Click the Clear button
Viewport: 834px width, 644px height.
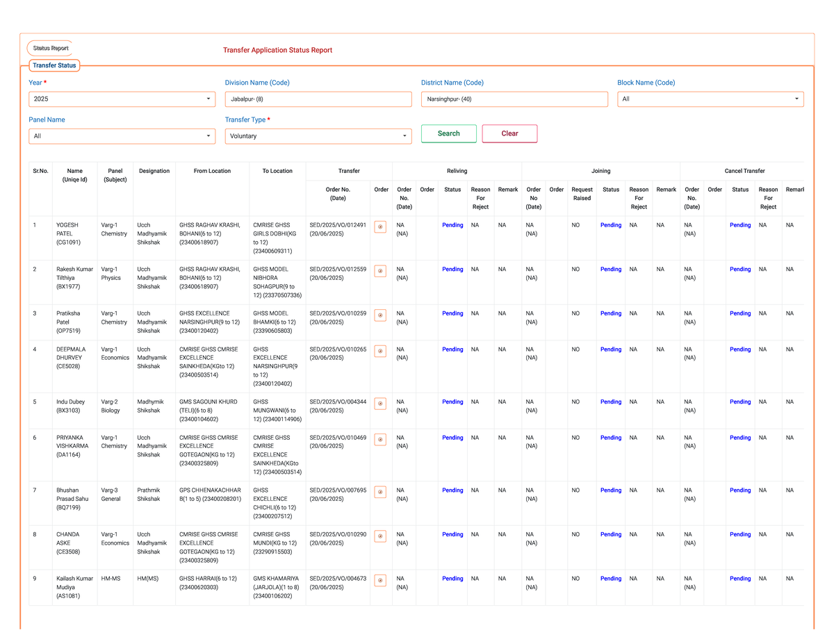509,133
